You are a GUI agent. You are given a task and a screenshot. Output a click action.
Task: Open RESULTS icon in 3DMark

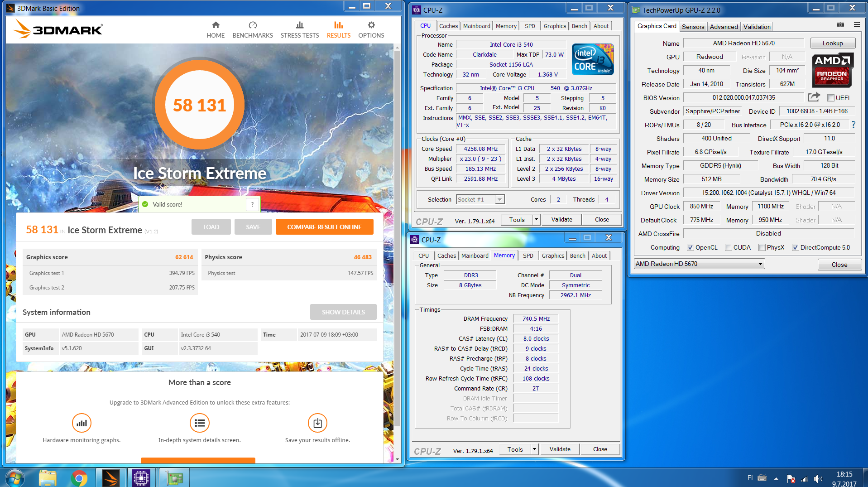[x=338, y=25]
